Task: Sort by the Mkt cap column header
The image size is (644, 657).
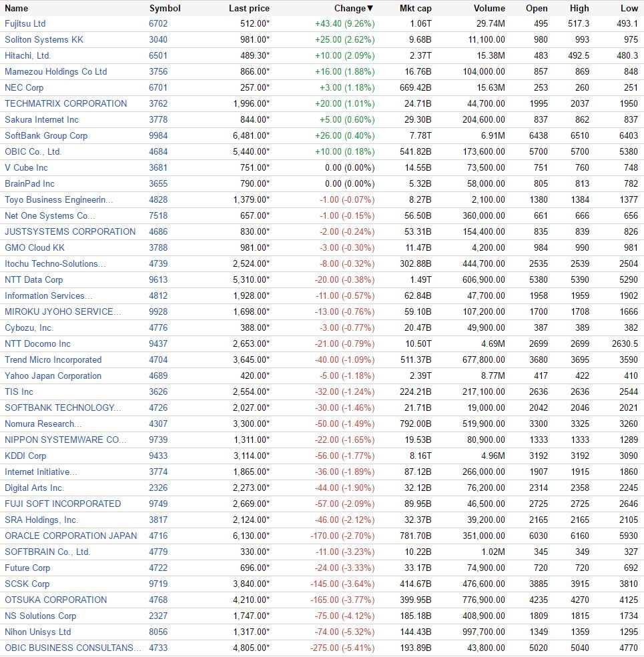Action: click(415, 9)
